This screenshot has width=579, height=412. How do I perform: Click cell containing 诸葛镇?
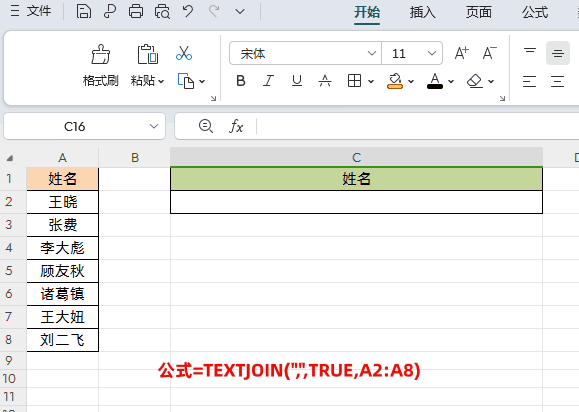(x=62, y=294)
